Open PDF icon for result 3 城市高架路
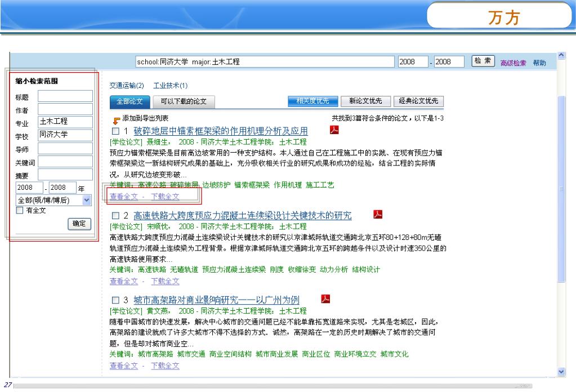Image resolution: width=576 pixels, height=392 pixels. [x=325, y=299]
